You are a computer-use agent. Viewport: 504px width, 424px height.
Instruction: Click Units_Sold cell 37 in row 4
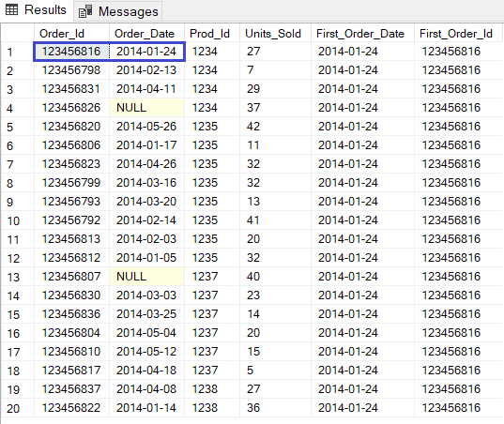pos(276,108)
